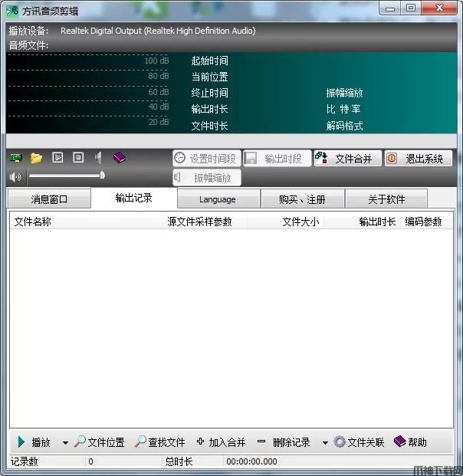Click the 00:00:00.000 total duration value
This screenshot has width=463, height=476.
click(x=251, y=461)
